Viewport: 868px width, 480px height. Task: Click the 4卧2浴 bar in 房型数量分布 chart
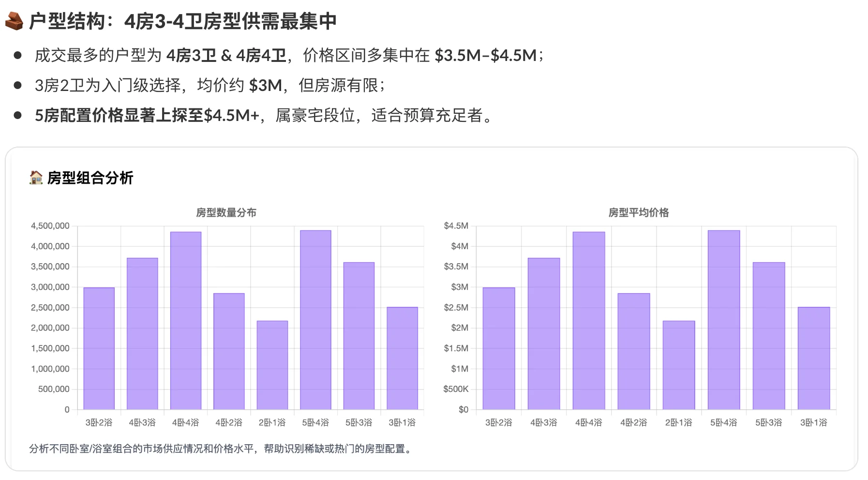pyautogui.click(x=229, y=351)
